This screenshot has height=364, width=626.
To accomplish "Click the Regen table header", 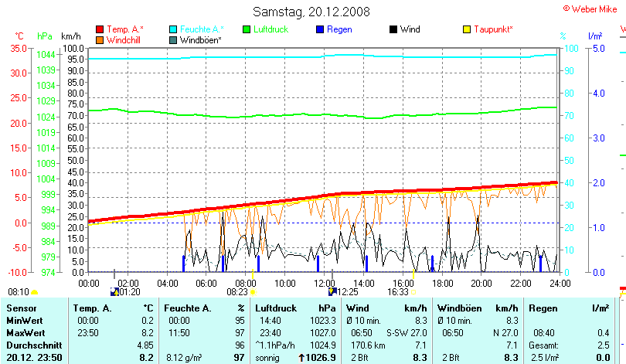I will [543, 308].
